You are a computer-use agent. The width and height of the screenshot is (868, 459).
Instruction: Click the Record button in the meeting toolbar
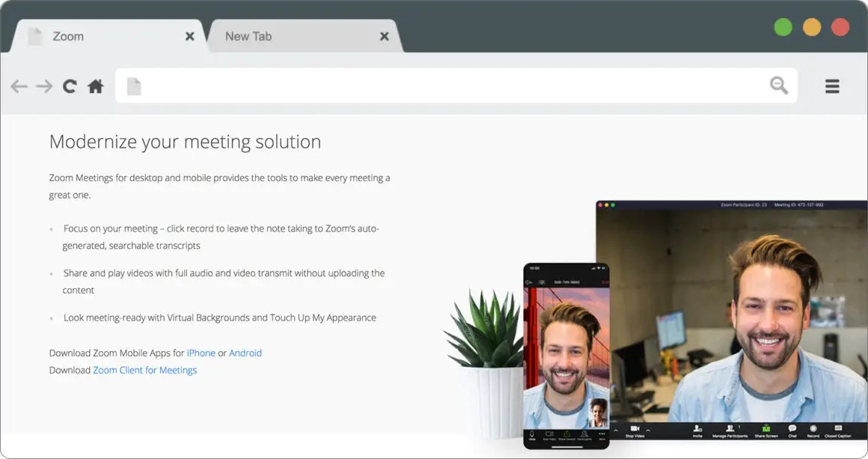(x=813, y=431)
